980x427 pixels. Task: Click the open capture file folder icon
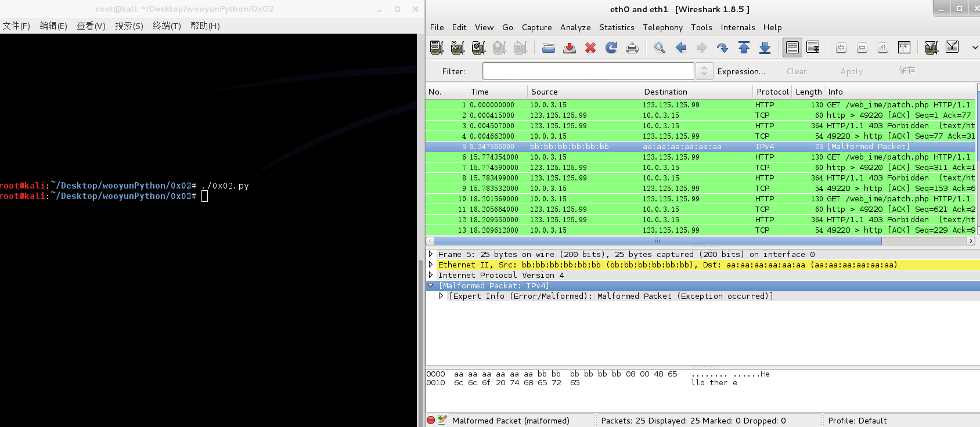(549, 48)
